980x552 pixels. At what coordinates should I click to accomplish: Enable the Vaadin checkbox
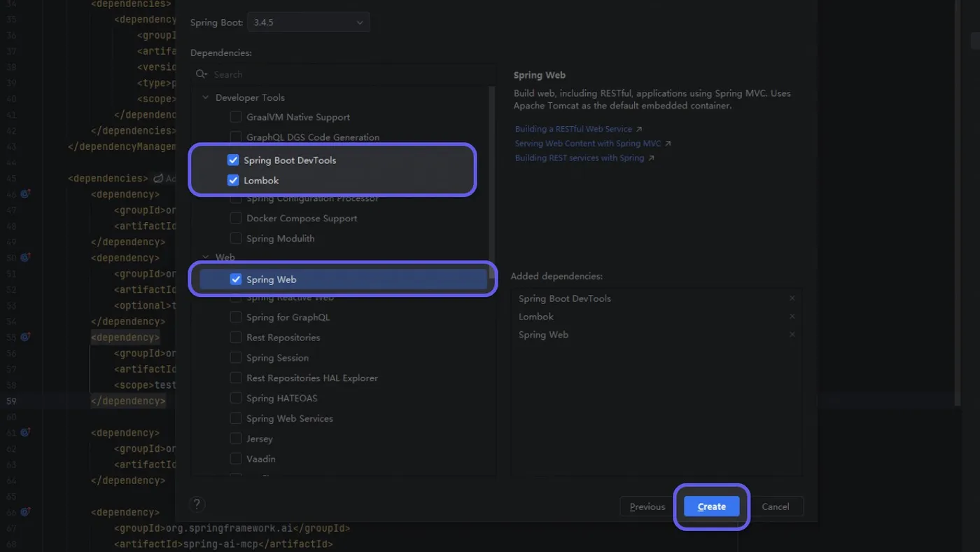point(236,460)
